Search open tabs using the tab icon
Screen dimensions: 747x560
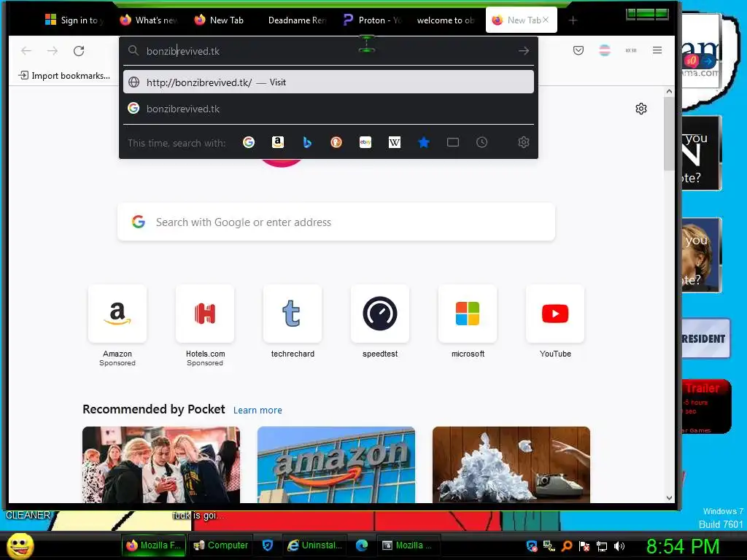453,142
